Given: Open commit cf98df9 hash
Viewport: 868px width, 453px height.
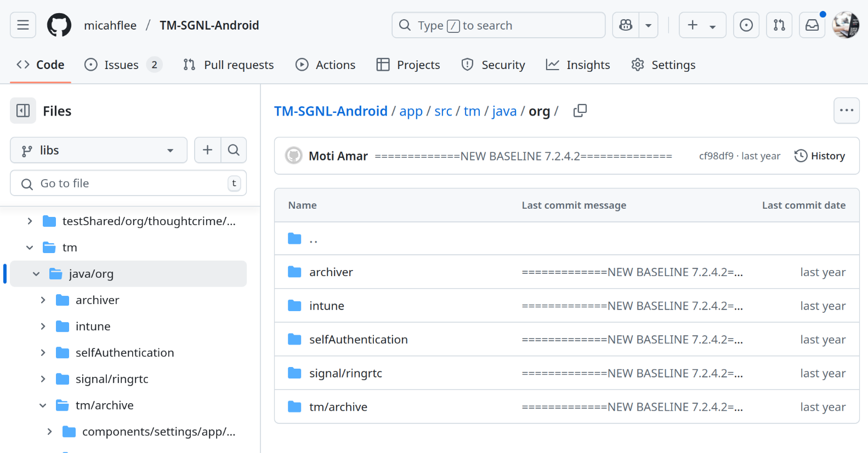Looking at the screenshot, I should (x=716, y=156).
